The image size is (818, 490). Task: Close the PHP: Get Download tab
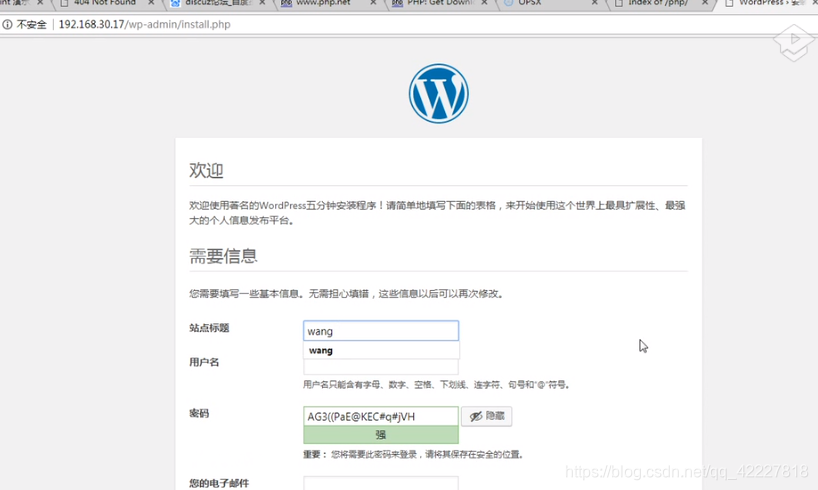click(484, 3)
